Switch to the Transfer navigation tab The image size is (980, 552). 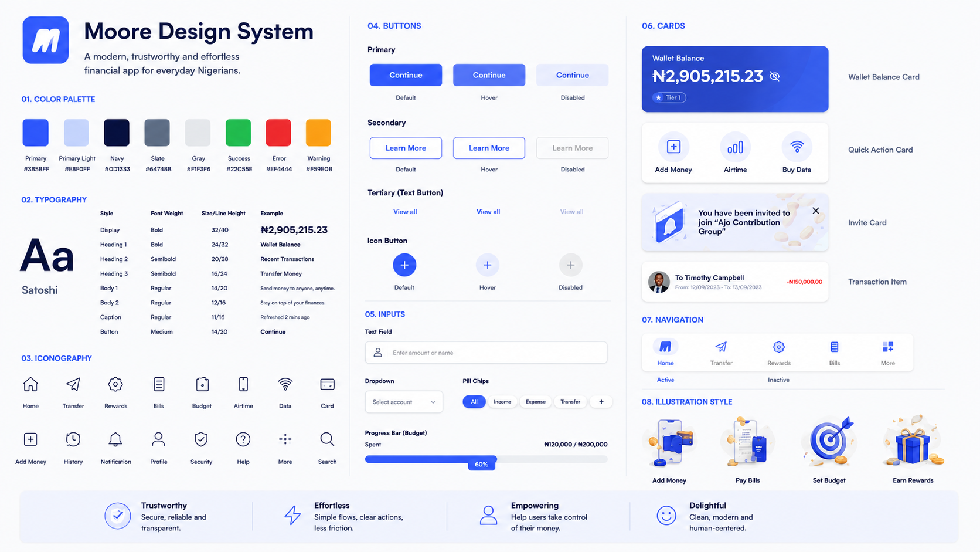point(721,353)
